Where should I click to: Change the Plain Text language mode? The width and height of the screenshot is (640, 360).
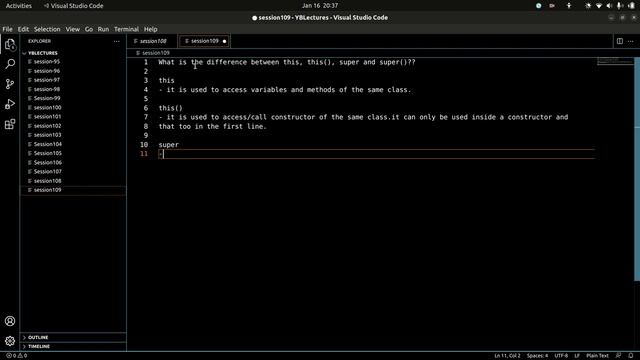pyautogui.click(x=597, y=356)
